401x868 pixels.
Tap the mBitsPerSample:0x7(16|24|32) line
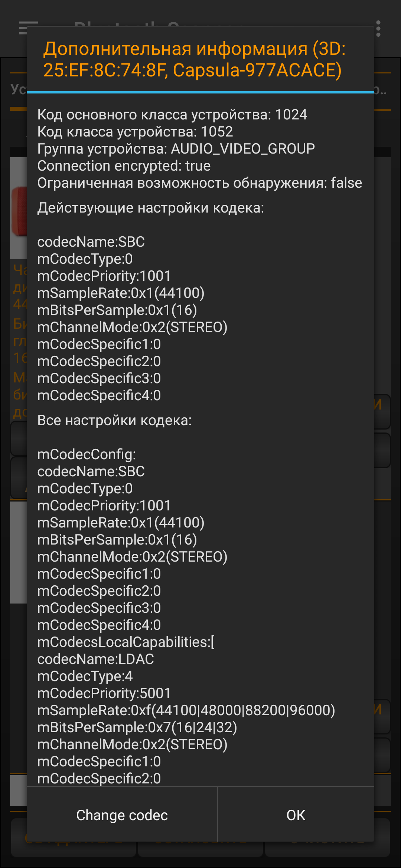click(x=137, y=727)
